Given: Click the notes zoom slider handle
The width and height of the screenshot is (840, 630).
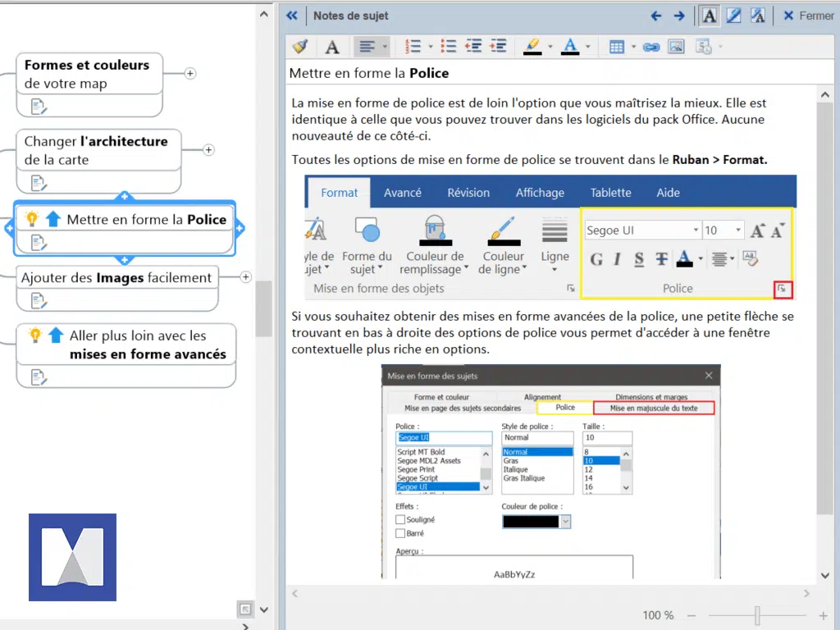Looking at the screenshot, I should pos(757,615).
